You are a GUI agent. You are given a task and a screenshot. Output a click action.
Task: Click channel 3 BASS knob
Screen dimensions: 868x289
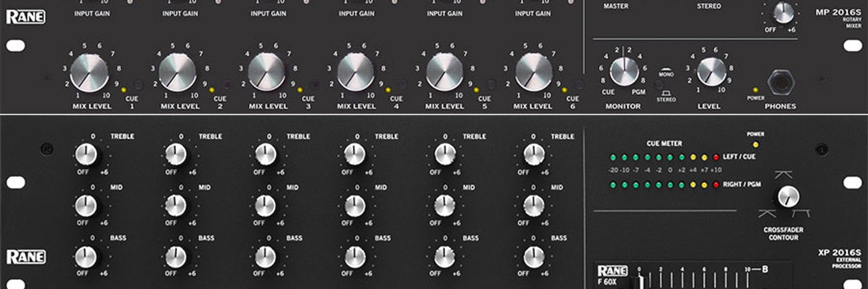point(266,257)
